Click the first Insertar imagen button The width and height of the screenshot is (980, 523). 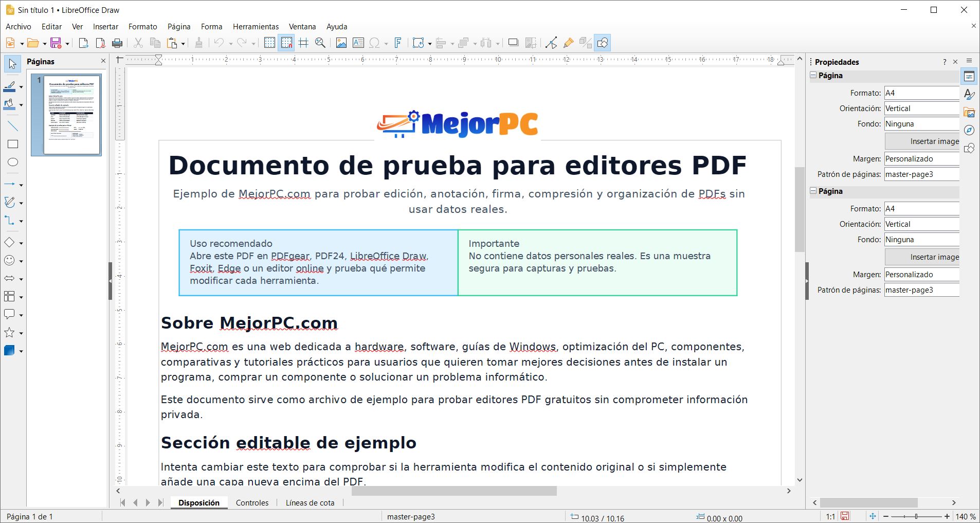tap(922, 141)
